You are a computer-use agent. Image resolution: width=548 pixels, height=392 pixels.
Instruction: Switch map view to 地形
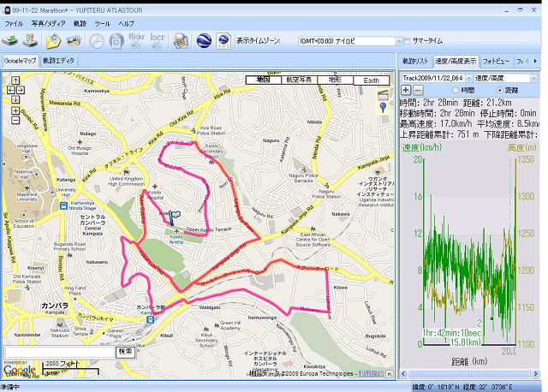coord(335,80)
